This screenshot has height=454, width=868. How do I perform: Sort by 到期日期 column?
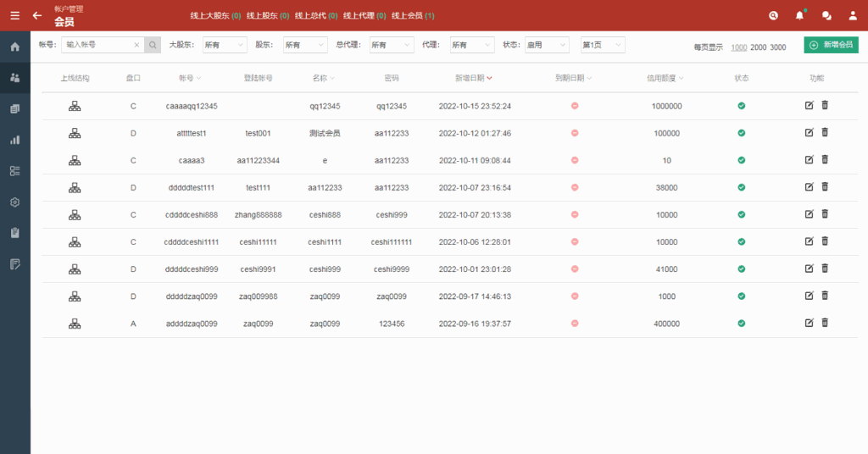point(574,78)
